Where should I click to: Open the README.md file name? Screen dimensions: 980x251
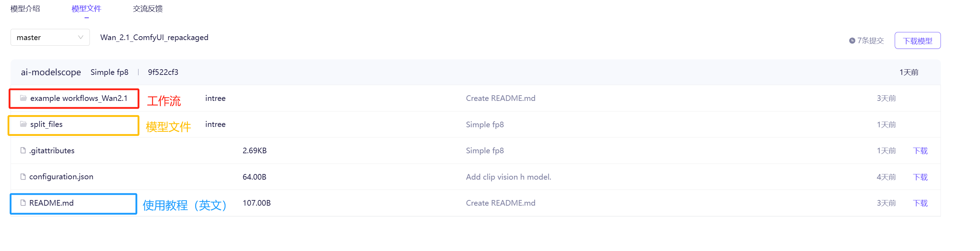(x=51, y=203)
